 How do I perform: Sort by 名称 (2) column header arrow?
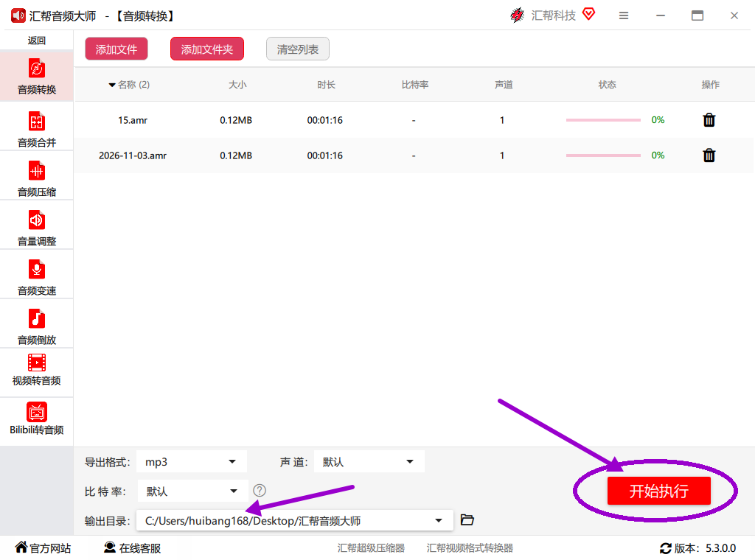pos(112,85)
